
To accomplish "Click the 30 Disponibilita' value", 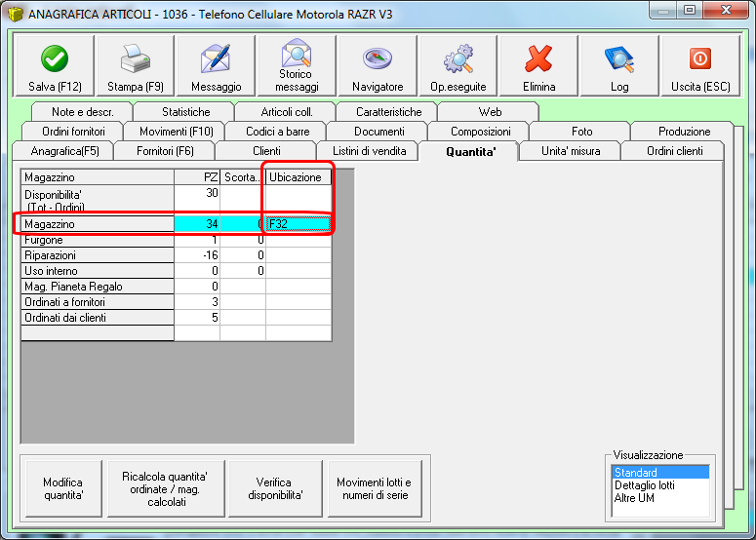I will (x=197, y=199).
